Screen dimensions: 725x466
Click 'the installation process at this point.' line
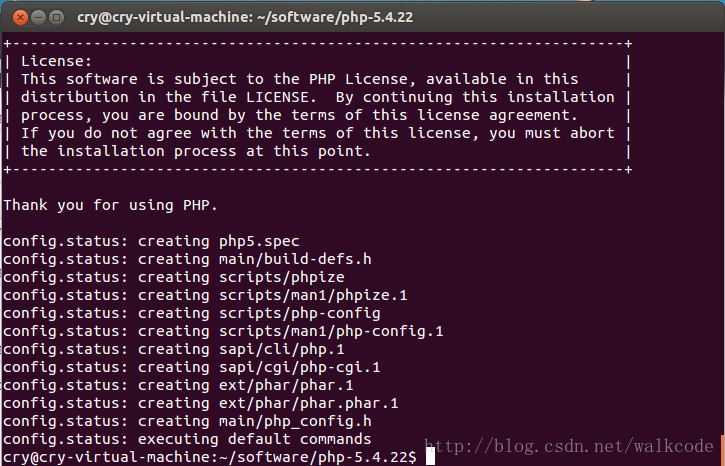tap(196, 151)
